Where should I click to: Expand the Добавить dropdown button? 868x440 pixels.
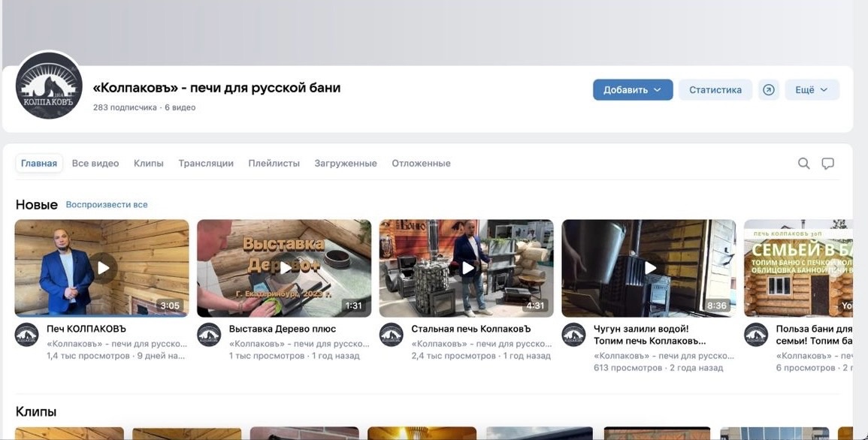[633, 89]
